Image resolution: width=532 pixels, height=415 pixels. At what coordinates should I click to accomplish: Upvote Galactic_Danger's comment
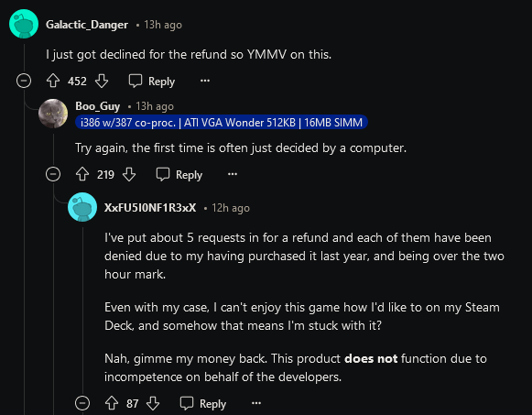tap(53, 82)
